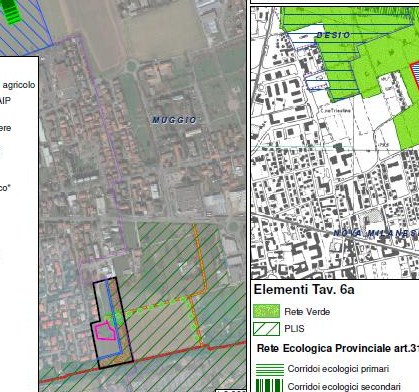
Task: Click the black outlined parcel boundary
Action: (x=112, y=323)
